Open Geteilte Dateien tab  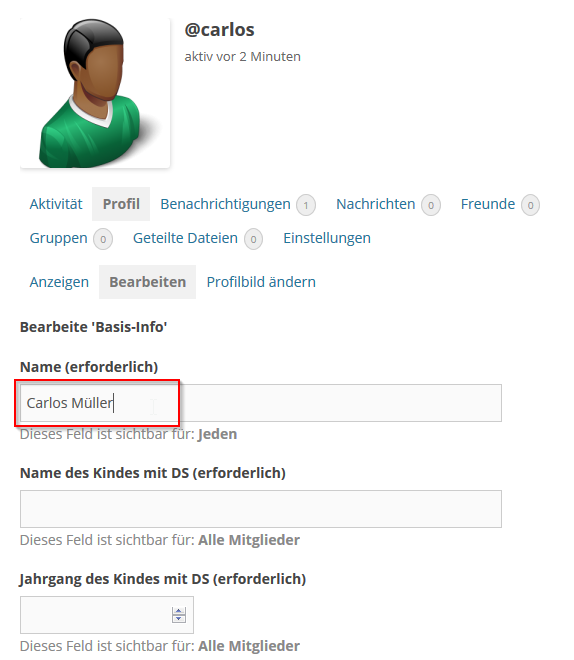point(185,238)
